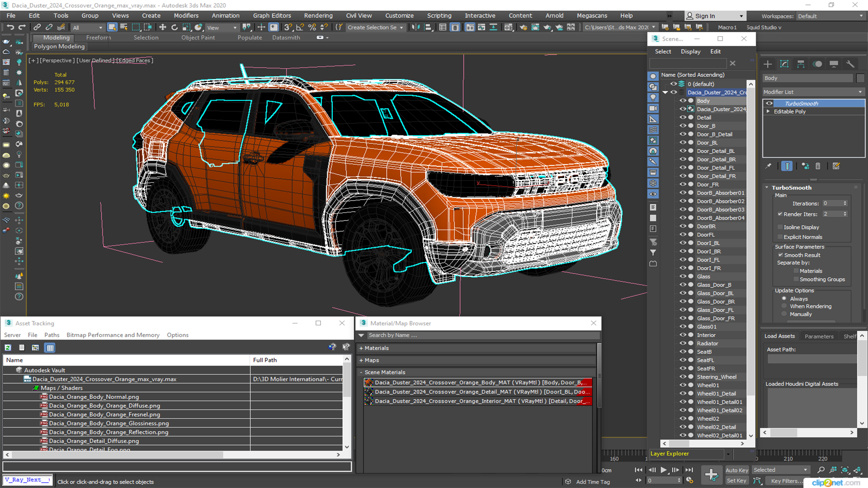Open the Modifier List dropdown
This screenshot has height=488, width=868.
(x=813, y=92)
